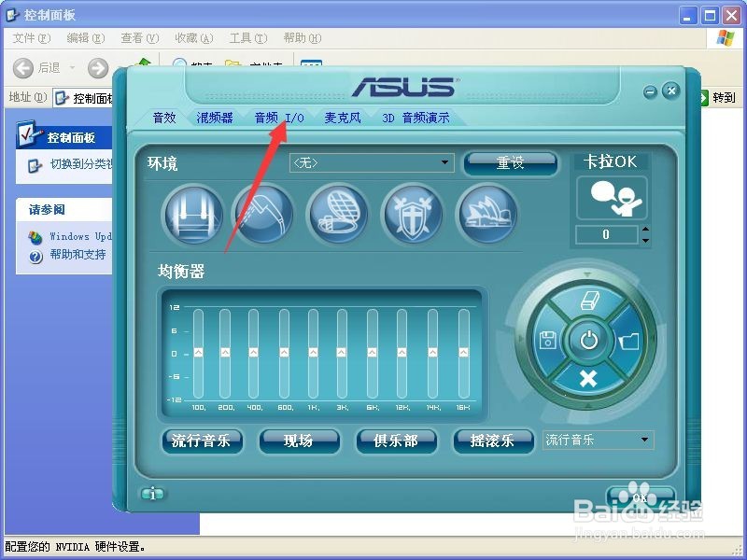The height and width of the screenshot is (560, 747).
Task: Open the 工具 menu in Control Panel
Action: tap(248, 38)
